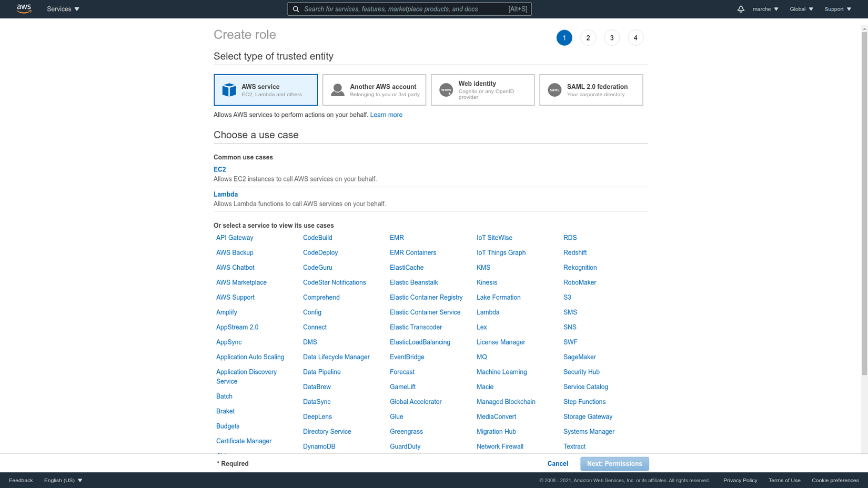Cancel the role creation
The height and width of the screenshot is (488, 868).
point(558,464)
